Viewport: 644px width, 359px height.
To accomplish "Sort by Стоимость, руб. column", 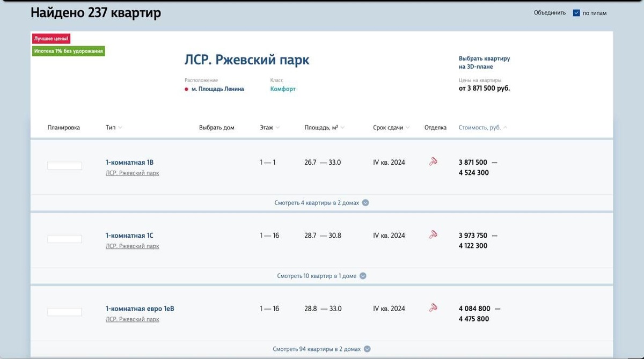I will tap(483, 128).
